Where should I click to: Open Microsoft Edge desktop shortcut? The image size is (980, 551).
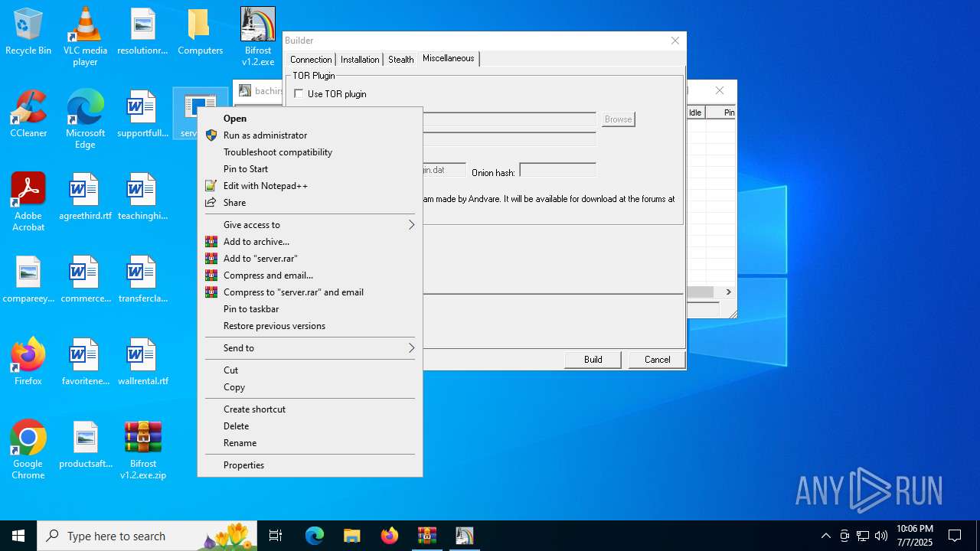pos(85,119)
